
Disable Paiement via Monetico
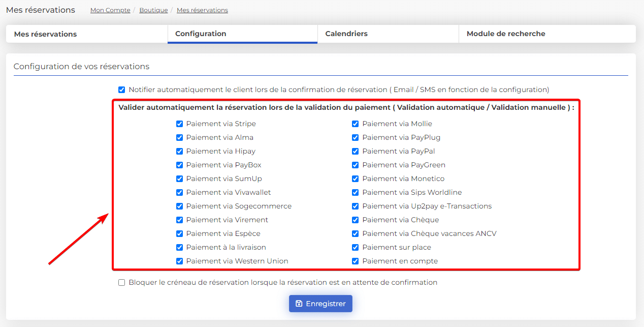click(x=356, y=179)
